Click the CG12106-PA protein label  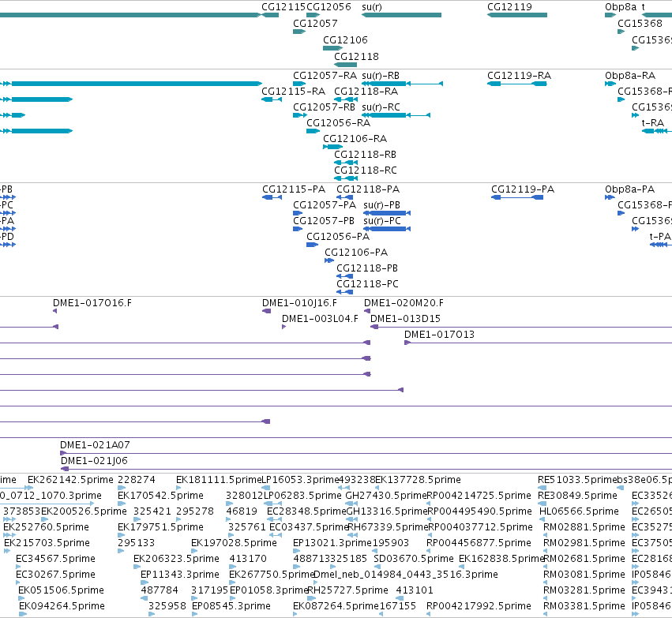(356, 253)
